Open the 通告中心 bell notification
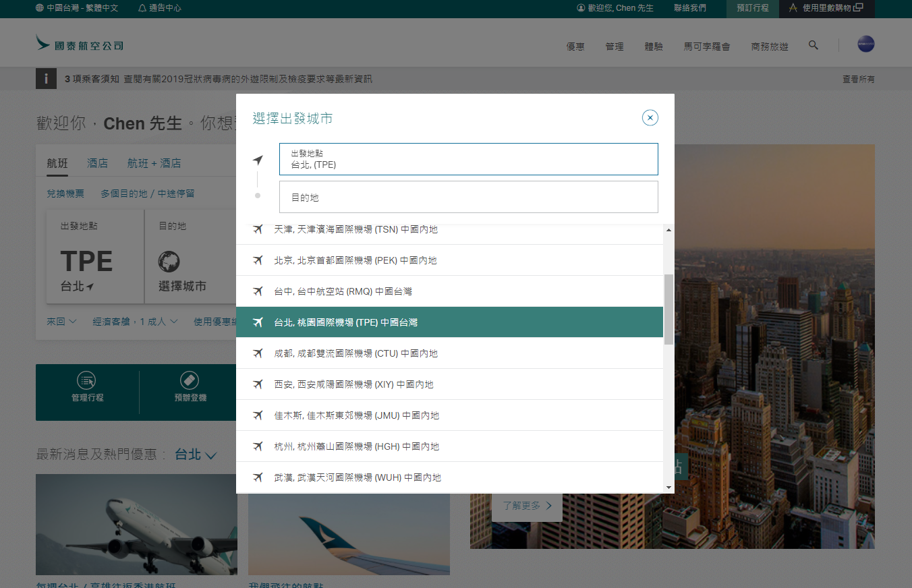Screen dimensions: 912x588 [159, 8]
